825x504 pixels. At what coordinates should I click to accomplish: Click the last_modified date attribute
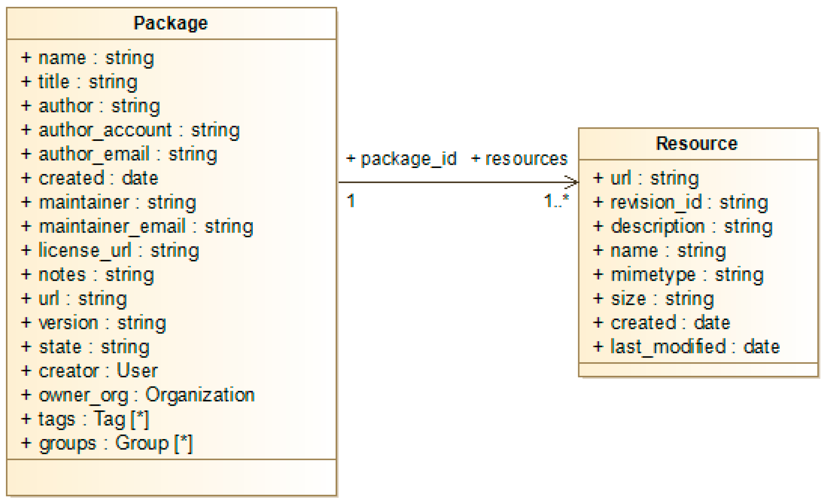click(x=686, y=347)
